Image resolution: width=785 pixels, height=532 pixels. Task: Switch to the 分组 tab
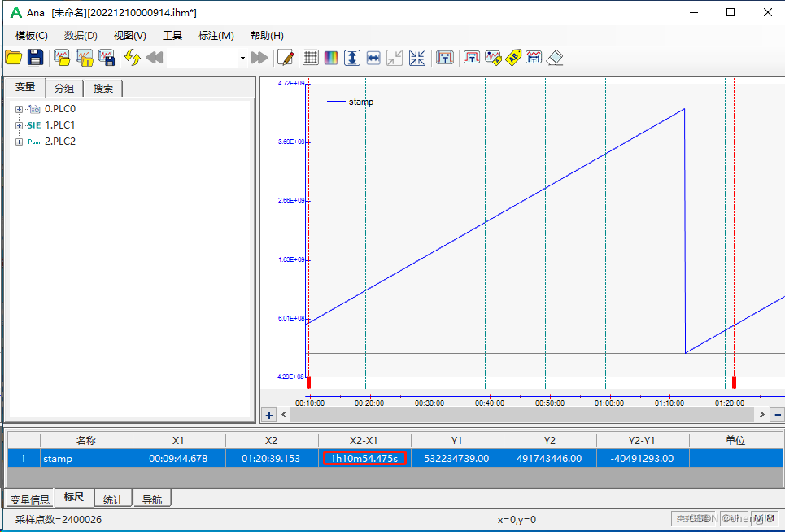[x=64, y=89]
